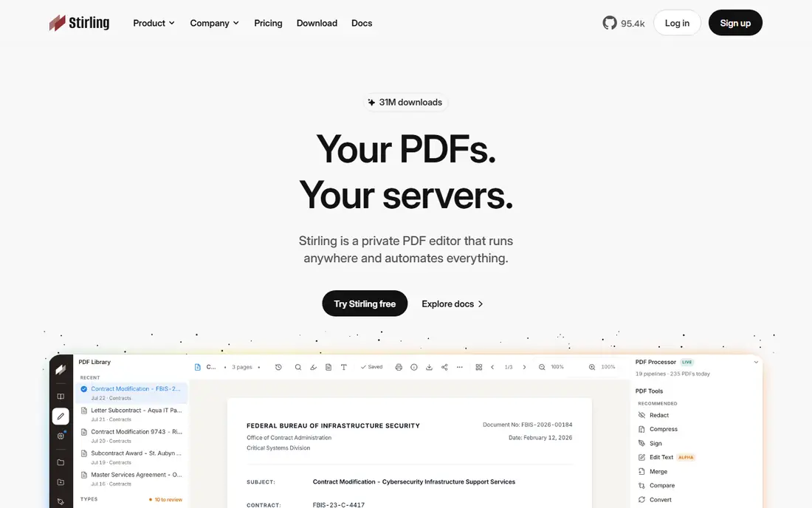Click the Document No: FBIS-2026-00184 text
Viewport: 812px width, 508px height.
[x=527, y=425]
